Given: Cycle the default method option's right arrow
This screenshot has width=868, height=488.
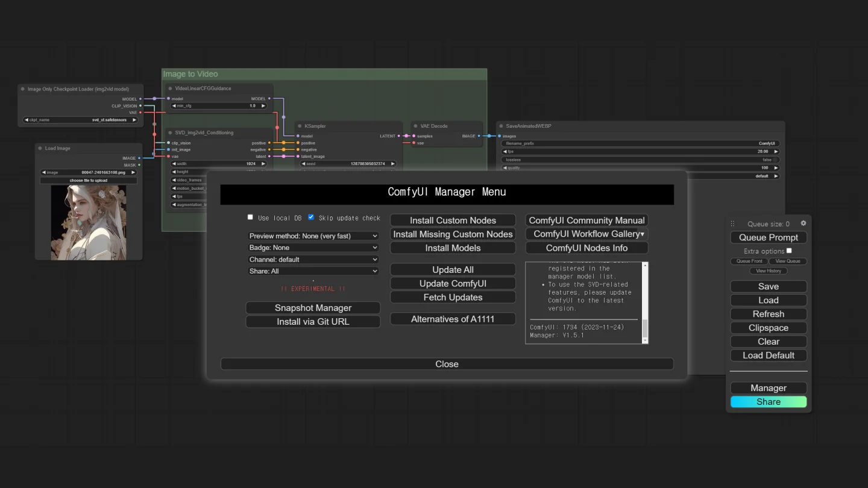Looking at the screenshot, I should (x=776, y=177).
